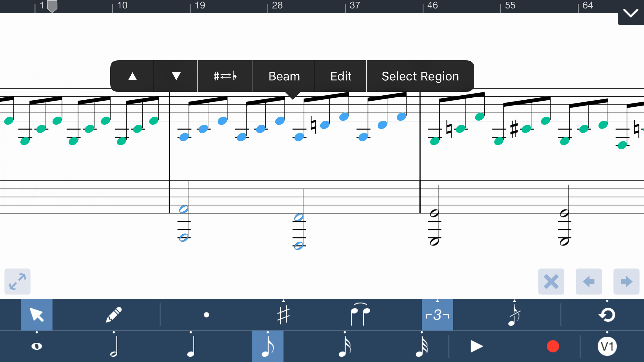Choose the whole note duration
Image resolution: width=644 pixels, height=362 pixels.
(37, 346)
